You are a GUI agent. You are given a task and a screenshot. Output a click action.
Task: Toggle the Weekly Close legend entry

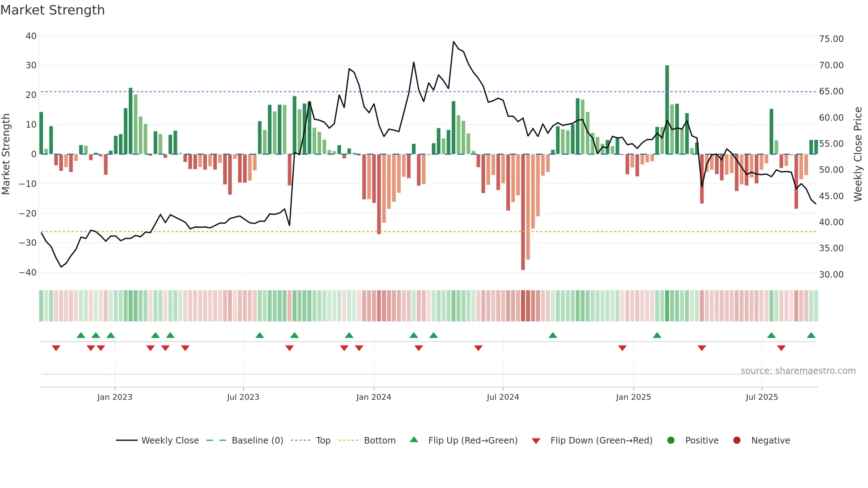pyautogui.click(x=158, y=440)
